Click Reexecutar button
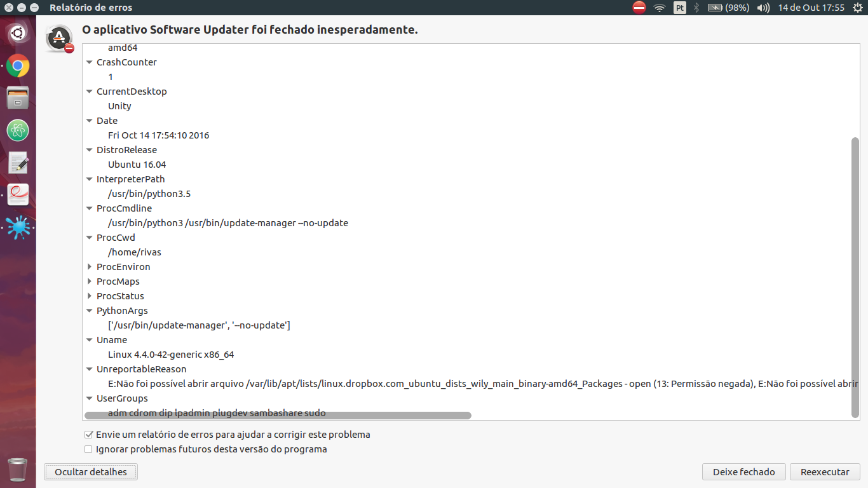Screen dimensions: 868x488 [x=825, y=472]
